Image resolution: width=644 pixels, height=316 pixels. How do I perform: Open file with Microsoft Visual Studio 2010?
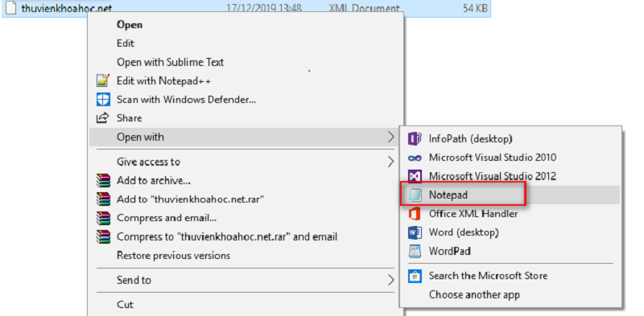click(510, 158)
